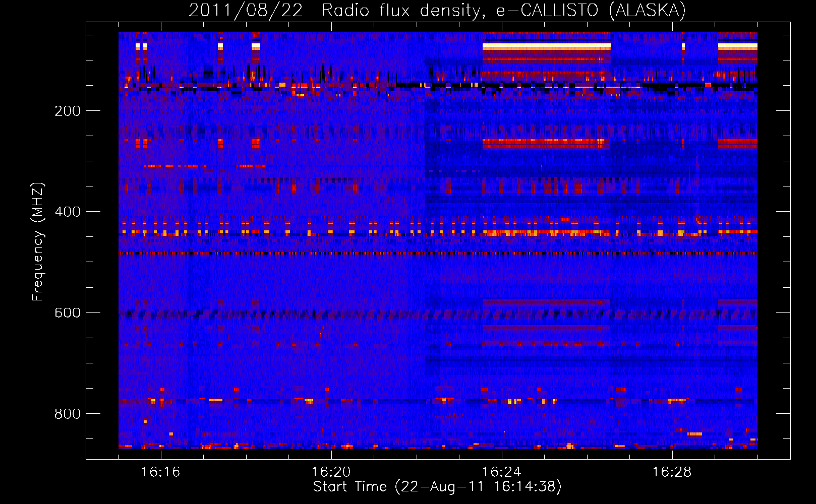
Task: Select the '600' frequency axis label
Action: click(x=68, y=313)
